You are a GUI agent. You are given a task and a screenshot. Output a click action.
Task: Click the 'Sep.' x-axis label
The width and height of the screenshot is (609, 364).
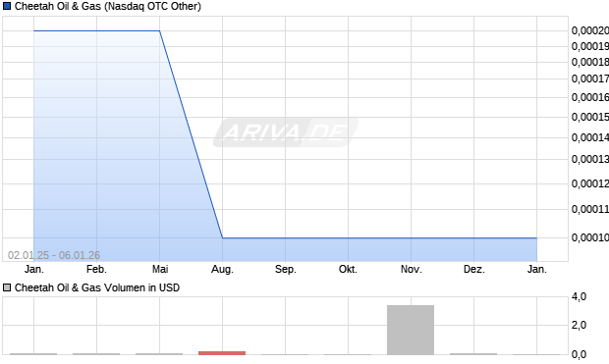[286, 269]
